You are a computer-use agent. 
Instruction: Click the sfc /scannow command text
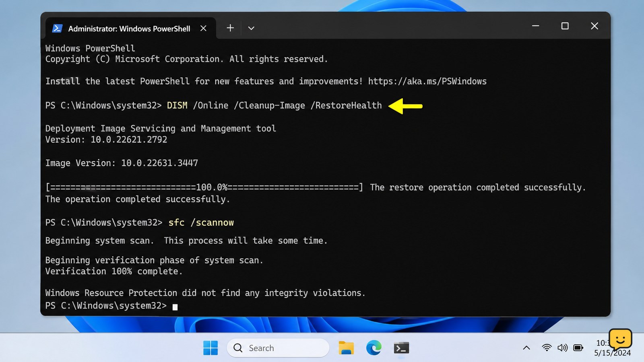coord(201,222)
